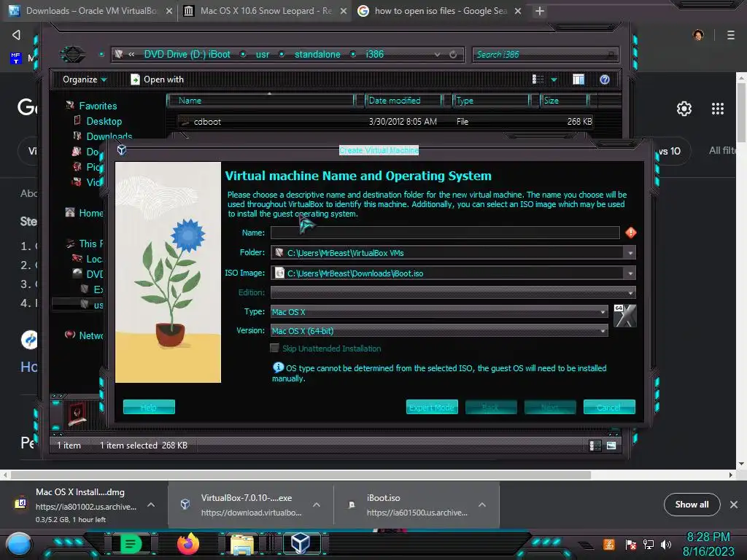Image resolution: width=747 pixels, height=560 pixels.
Task: Click the standalone breadcrumb in address bar
Action: [317, 54]
